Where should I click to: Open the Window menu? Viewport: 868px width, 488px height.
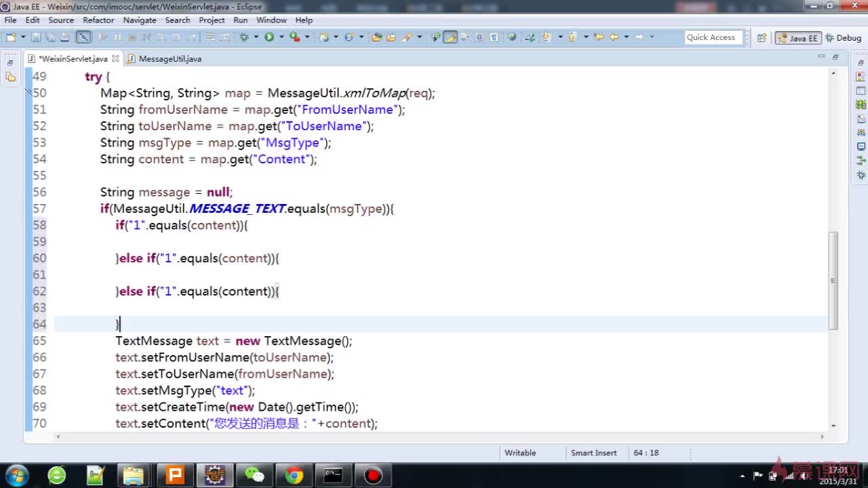(271, 20)
